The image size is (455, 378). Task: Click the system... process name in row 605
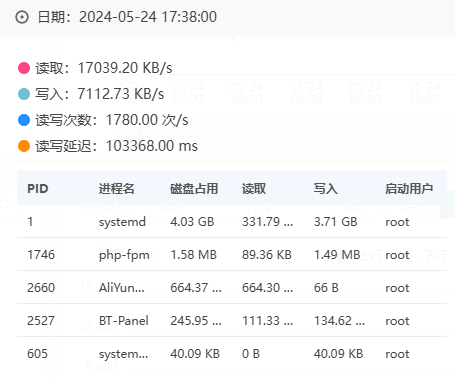point(123,354)
